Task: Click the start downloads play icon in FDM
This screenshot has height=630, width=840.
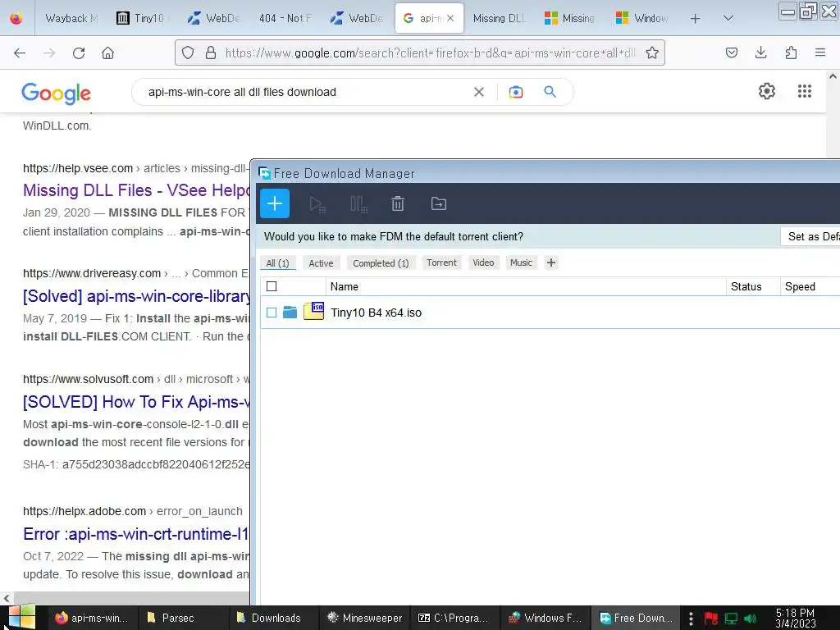Action: (x=317, y=204)
